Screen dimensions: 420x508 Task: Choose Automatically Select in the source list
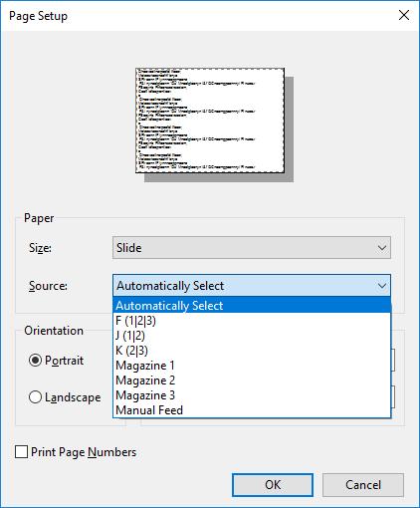(252, 306)
